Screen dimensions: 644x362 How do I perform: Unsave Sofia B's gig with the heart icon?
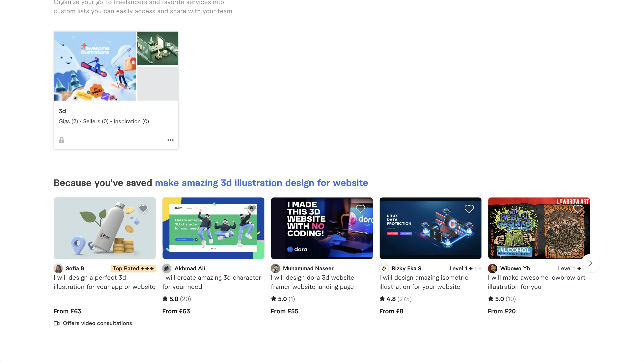143,209
